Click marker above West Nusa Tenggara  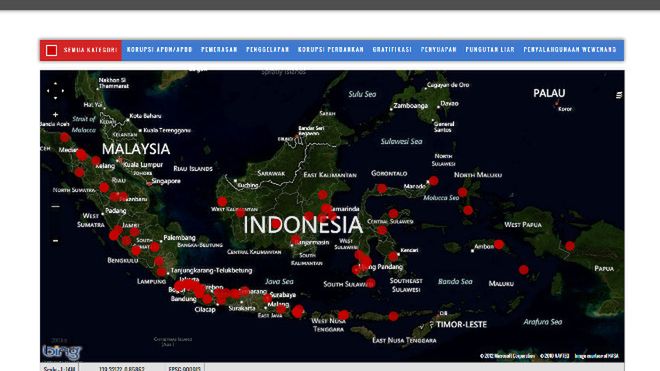[343, 315]
